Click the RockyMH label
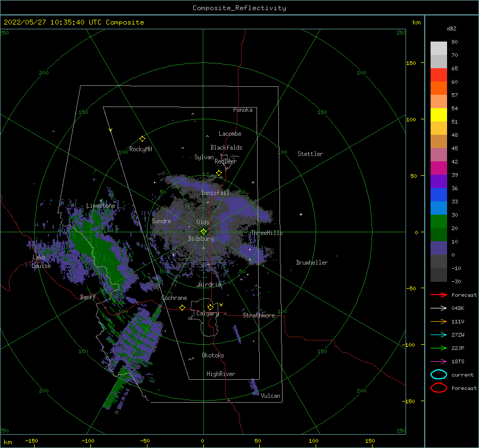479x448 pixels. 141,149
